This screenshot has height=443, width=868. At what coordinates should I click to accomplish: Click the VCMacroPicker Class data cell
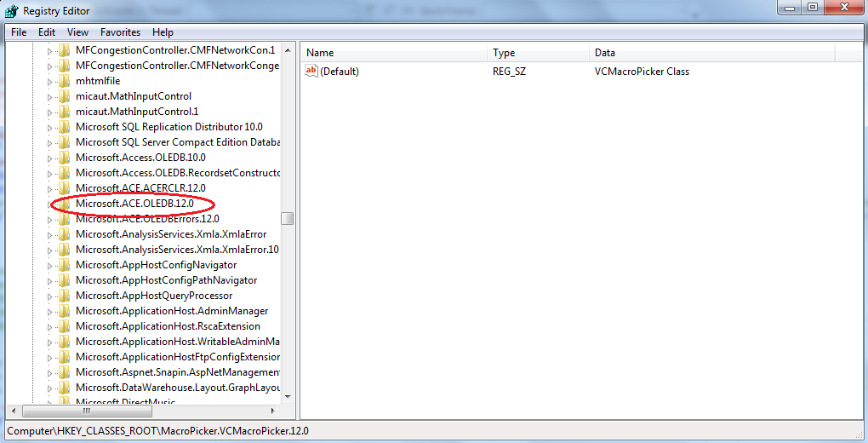[x=642, y=72]
